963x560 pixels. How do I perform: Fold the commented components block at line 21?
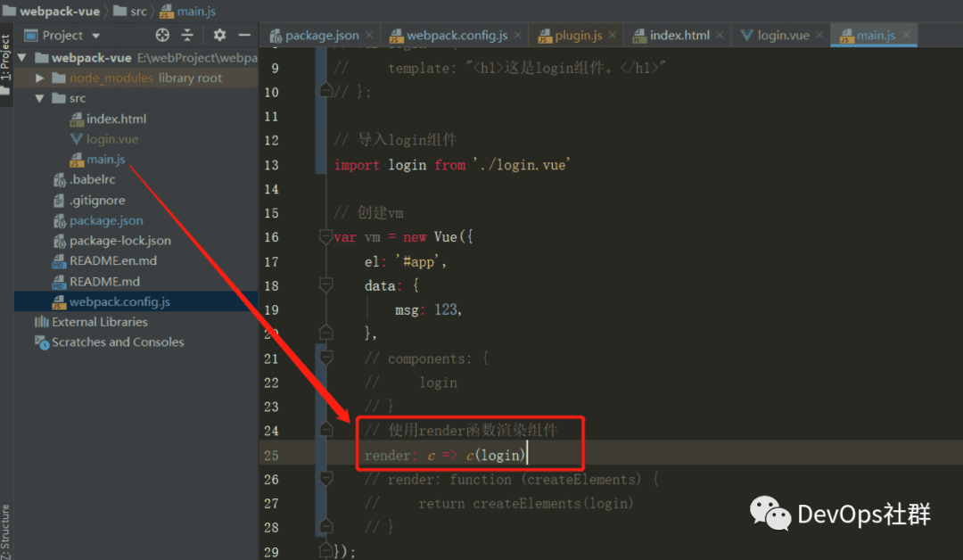pyautogui.click(x=326, y=358)
